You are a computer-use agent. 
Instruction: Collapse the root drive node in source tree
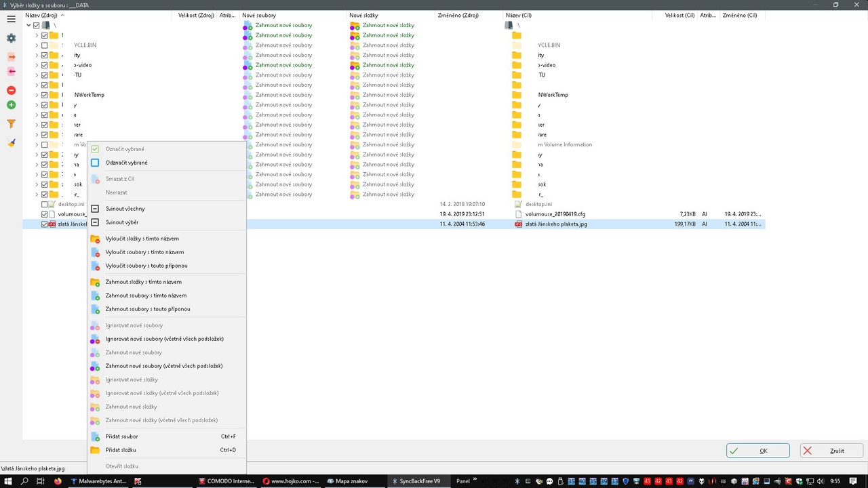(x=28, y=25)
